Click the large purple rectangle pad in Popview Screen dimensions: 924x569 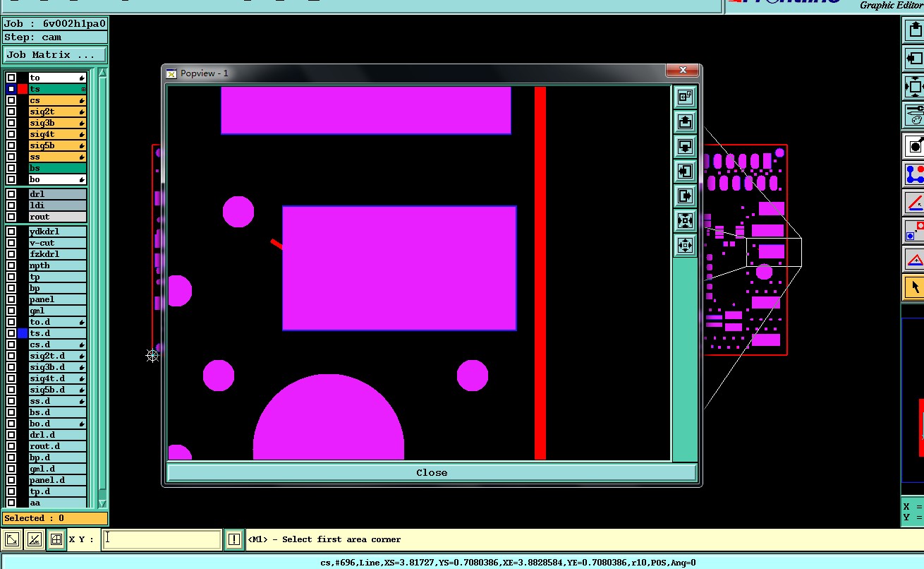coord(399,268)
